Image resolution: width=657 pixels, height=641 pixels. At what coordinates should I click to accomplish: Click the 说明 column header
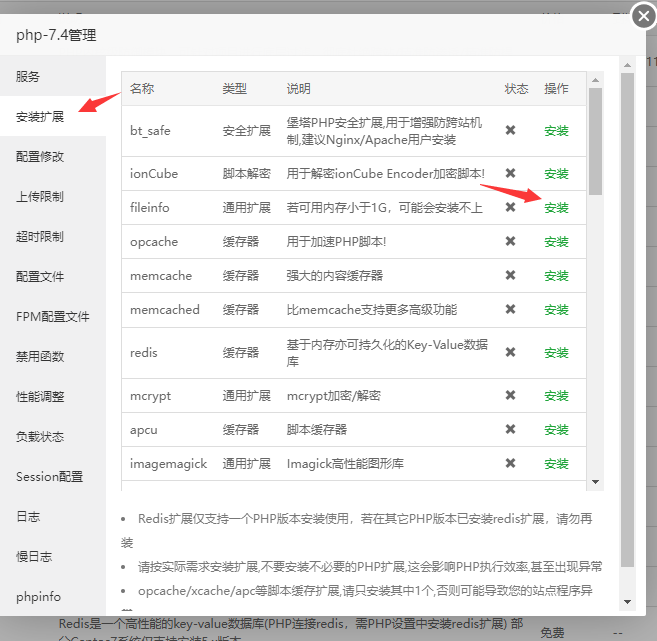298,88
